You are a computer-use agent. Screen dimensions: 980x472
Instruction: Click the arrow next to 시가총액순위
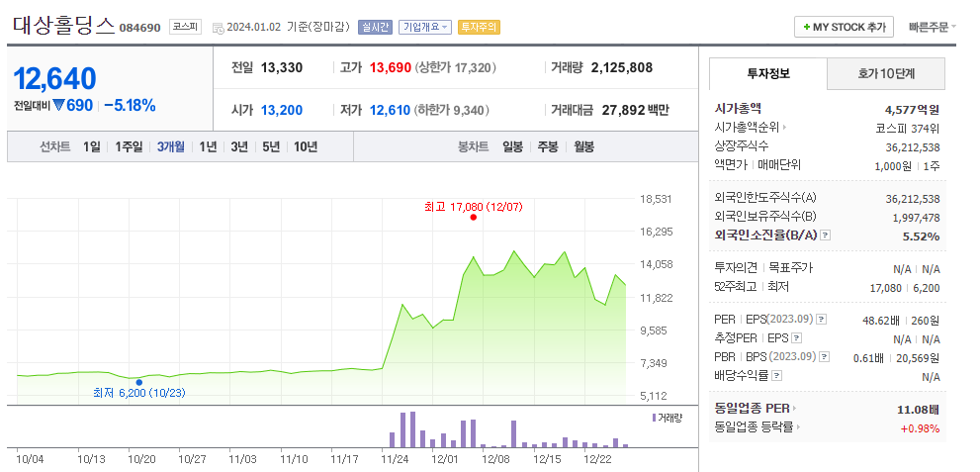click(784, 128)
